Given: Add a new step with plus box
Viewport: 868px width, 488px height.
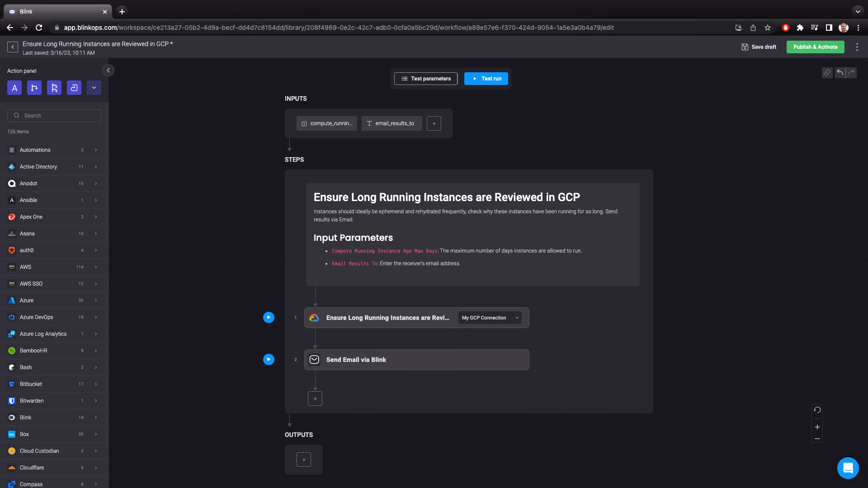Looking at the screenshot, I should pyautogui.click(x=315, y=399).
